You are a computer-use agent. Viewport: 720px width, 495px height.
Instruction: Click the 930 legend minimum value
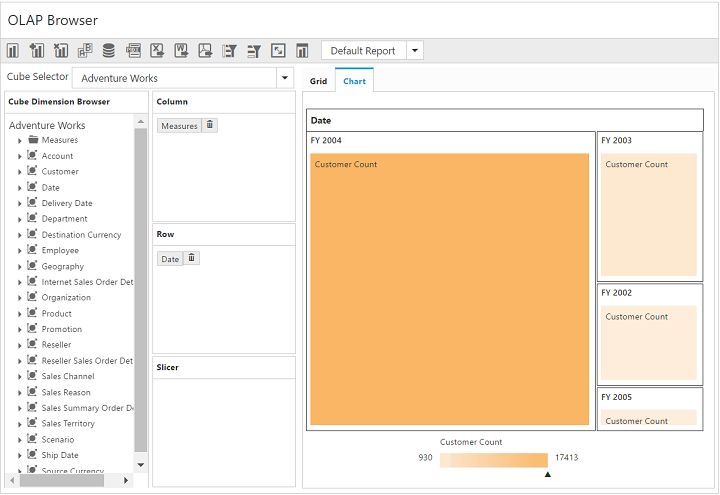tap(425, 457)
